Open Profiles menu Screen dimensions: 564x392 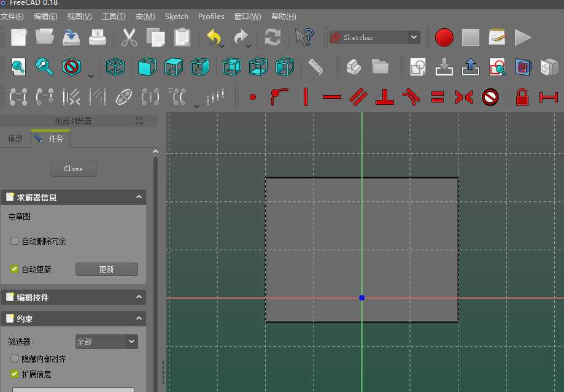click(x=211, y=17)
